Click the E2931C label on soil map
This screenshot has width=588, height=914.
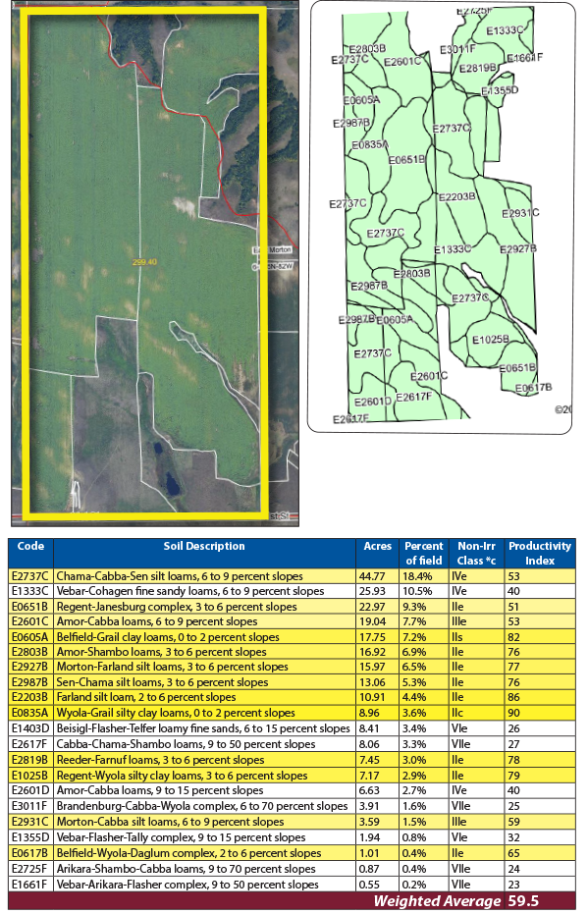coord(520,213)
